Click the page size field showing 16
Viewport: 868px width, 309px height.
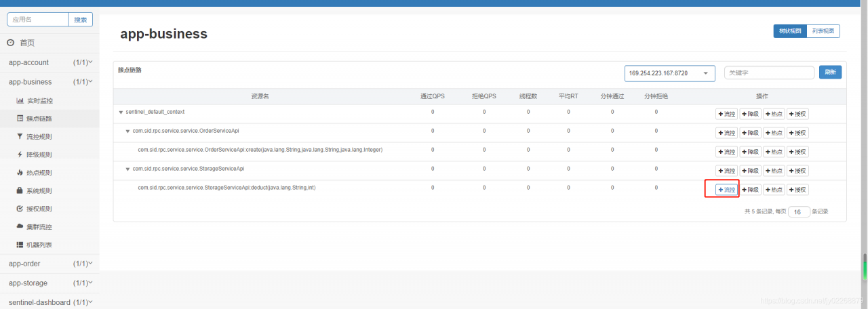pos(799,212)
